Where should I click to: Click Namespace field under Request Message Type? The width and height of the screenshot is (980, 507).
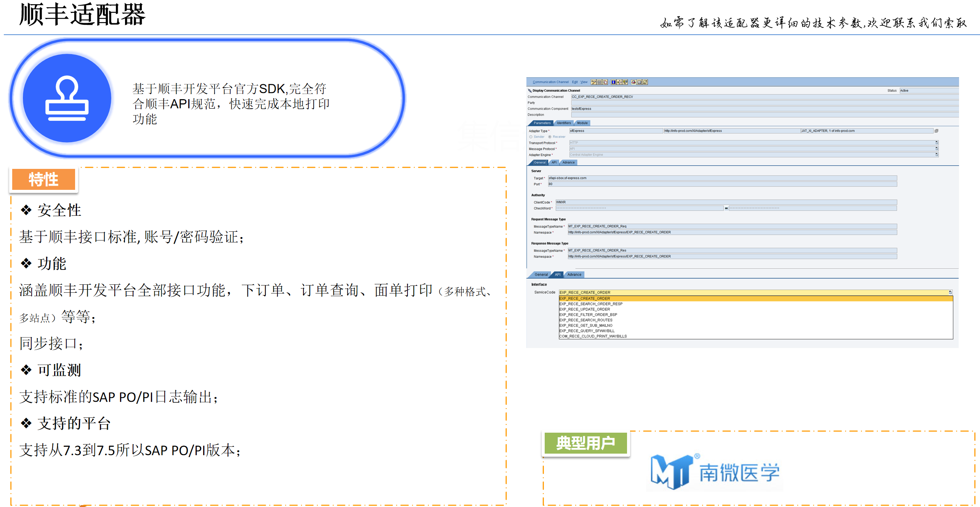pos(732,232)
